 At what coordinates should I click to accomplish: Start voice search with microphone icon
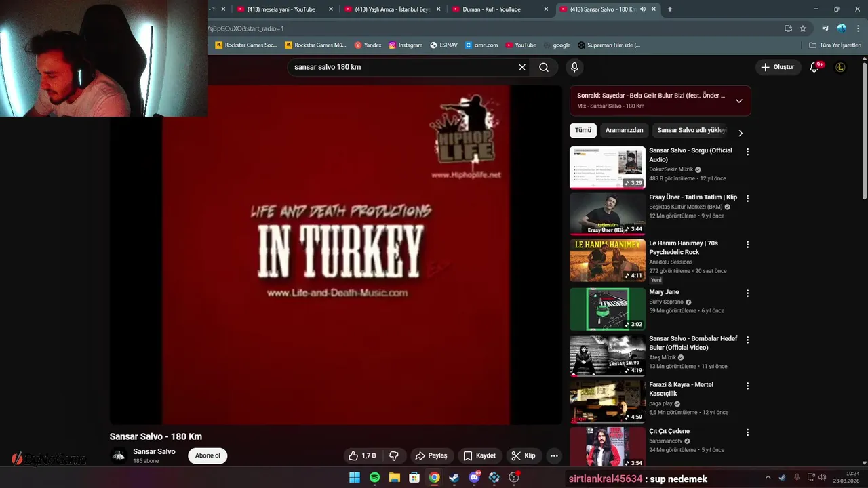(x=574, y=67)
